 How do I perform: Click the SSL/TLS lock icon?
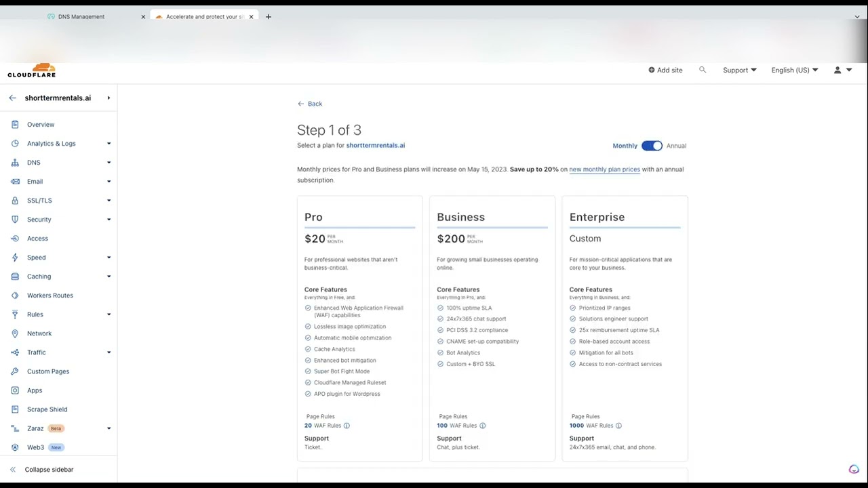coord(15,201)
